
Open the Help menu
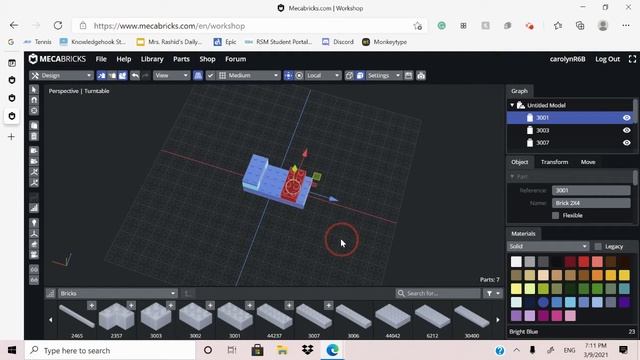click(124, 59)
